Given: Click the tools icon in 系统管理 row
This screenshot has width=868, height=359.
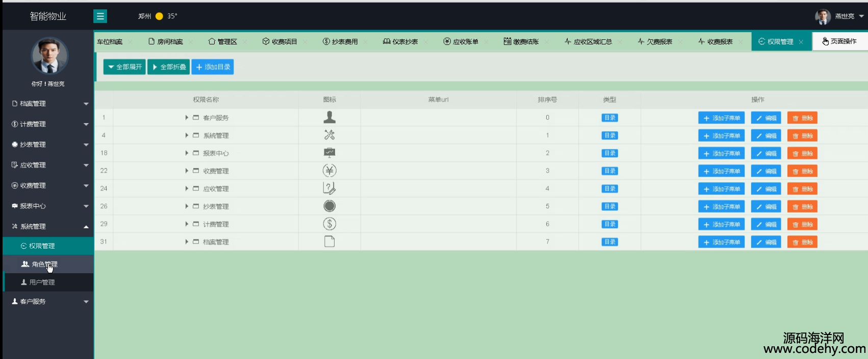Looking at the screenshot, I should pyautogui.click(x=329, y=135).
